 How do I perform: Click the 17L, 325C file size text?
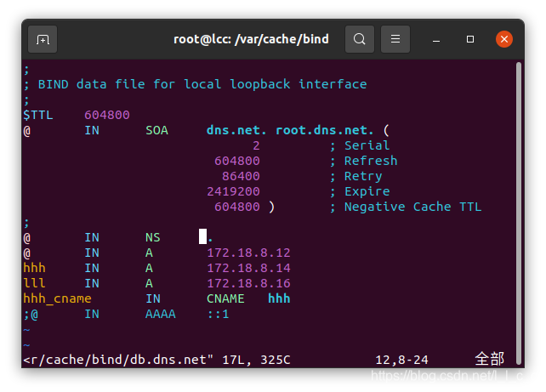coord(256,360)
